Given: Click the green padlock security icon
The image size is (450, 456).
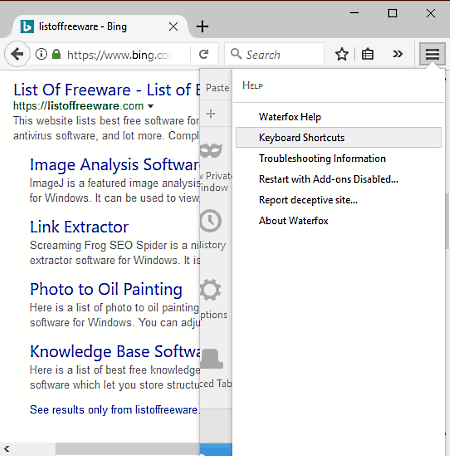Looking at the screenshot, I should coord(57,54).
